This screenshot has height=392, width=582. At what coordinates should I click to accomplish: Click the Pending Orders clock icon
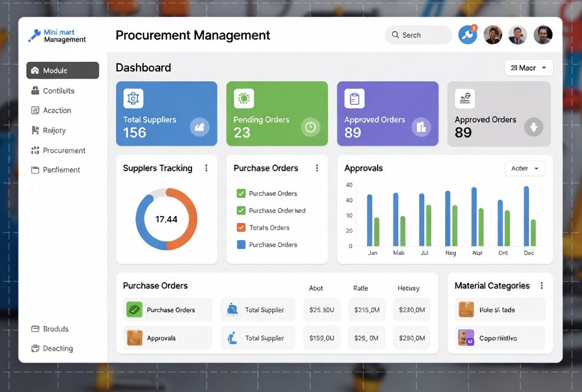310,127
